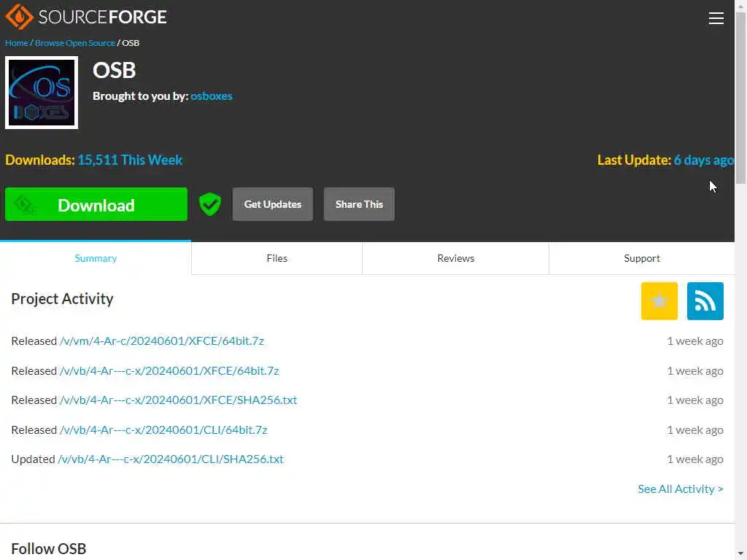Click the OSB breadcrumb text

tap(131, 43)
